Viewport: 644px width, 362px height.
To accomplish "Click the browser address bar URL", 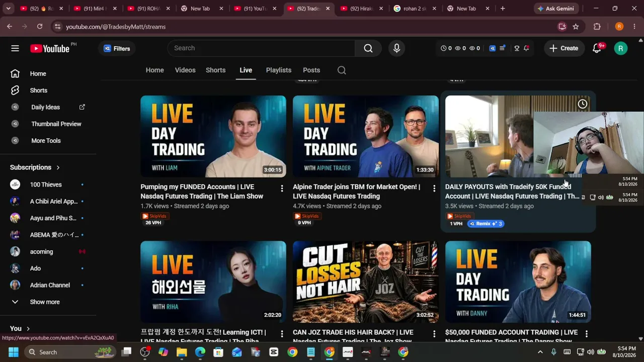I will tap(116, 27).
